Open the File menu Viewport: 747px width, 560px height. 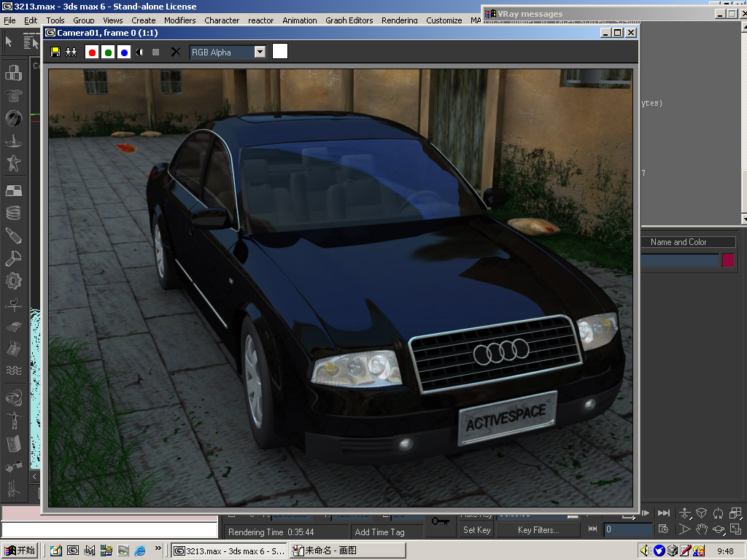[x=9, y=20]
